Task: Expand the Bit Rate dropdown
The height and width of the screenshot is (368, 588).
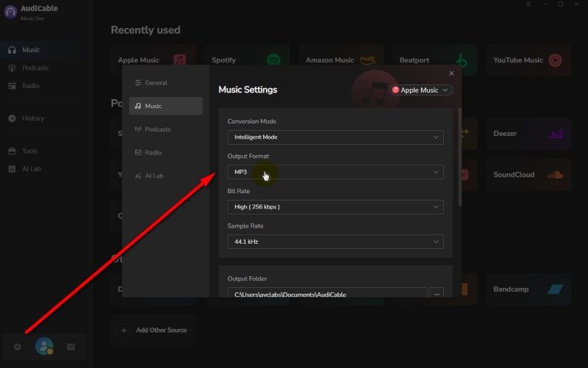Action: (335, 207)
